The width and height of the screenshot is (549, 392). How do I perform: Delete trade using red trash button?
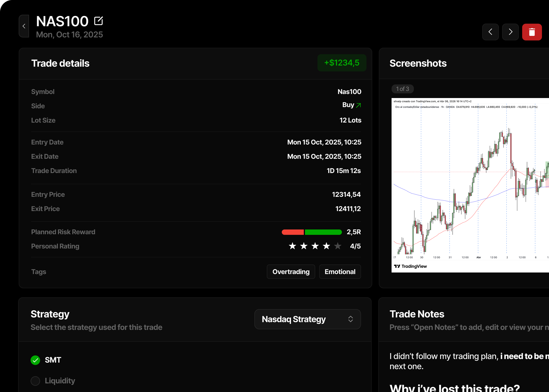point(532,32)
